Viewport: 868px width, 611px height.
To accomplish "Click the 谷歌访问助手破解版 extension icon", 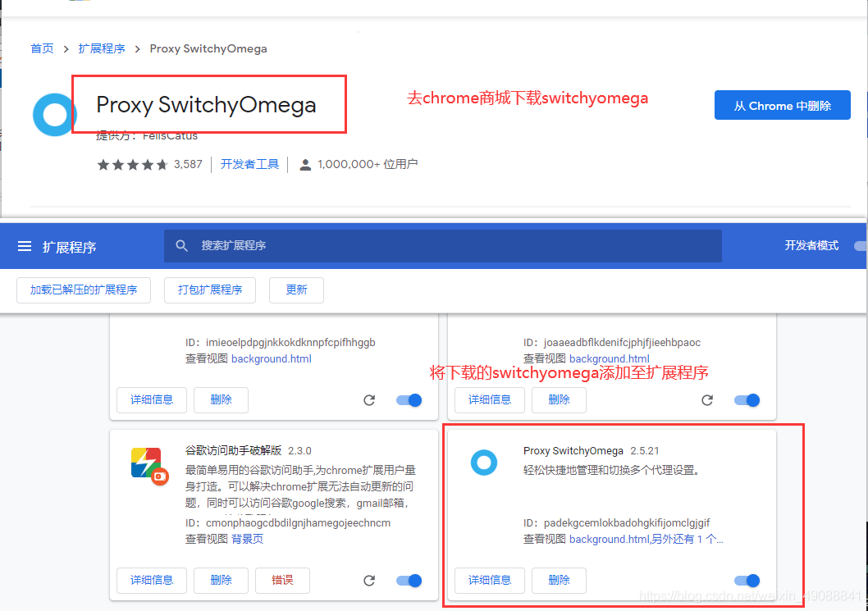I will (x=149, y=466).
